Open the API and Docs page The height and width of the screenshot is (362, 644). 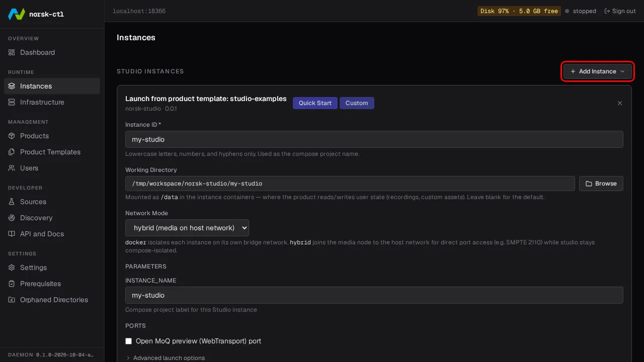[52, 234]
